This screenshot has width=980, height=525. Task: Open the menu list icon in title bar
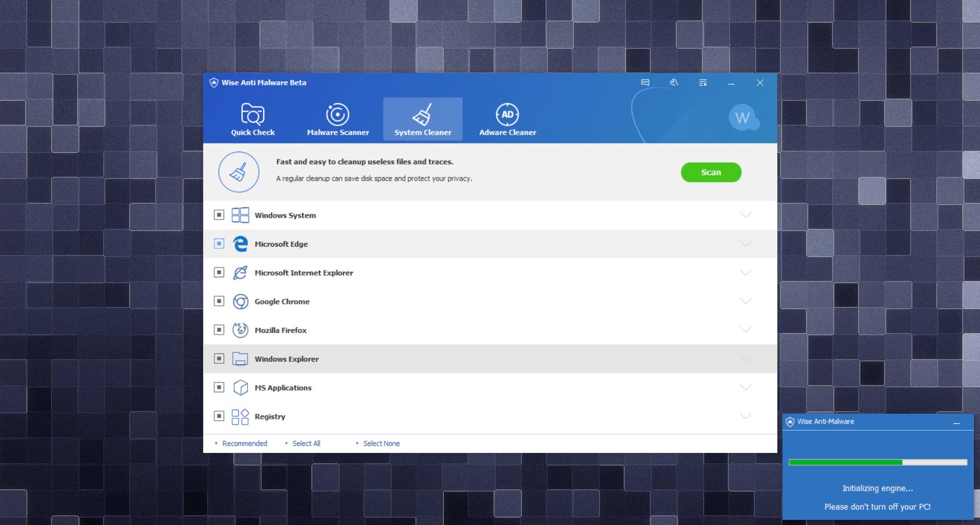pos(703,83)
